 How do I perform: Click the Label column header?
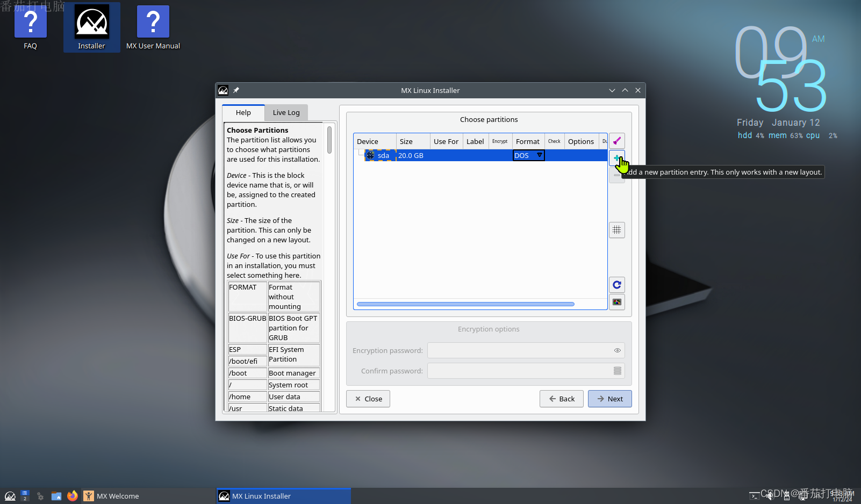pyautogui.click(x=475, y=141)
